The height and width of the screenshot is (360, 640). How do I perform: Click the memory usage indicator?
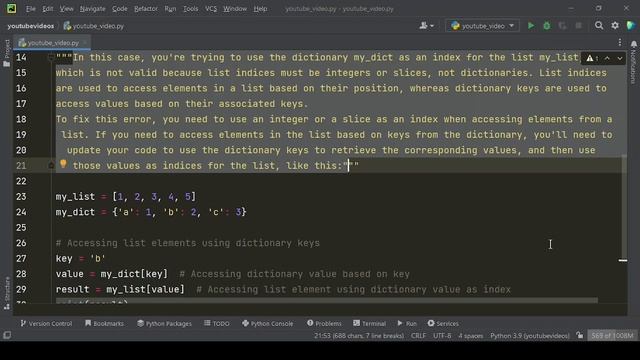pos(612,336)
